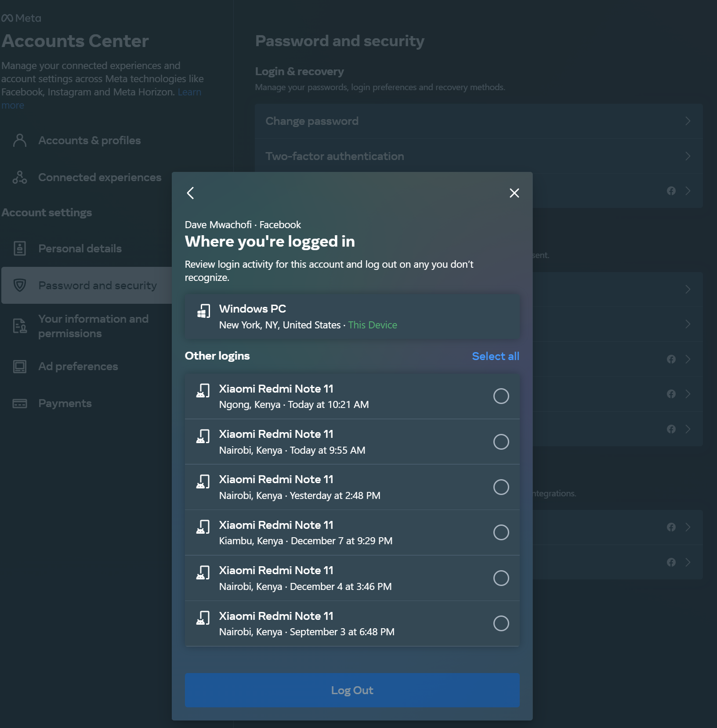Click the Windows PC device icon
This screenshot has height=728, width=717.
203,311
